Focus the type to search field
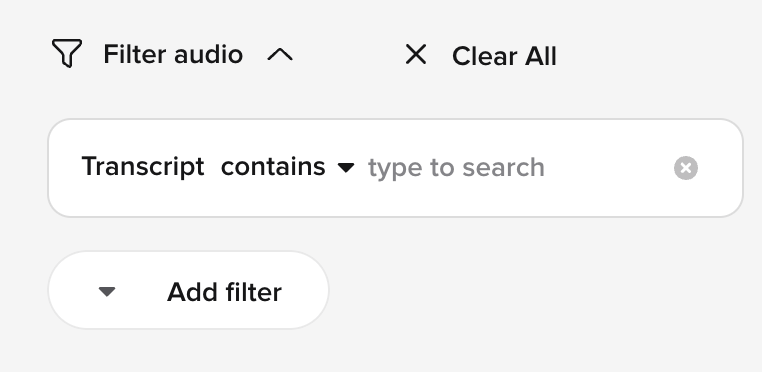Viewport: 762px width, 372px height. (516, 168)
